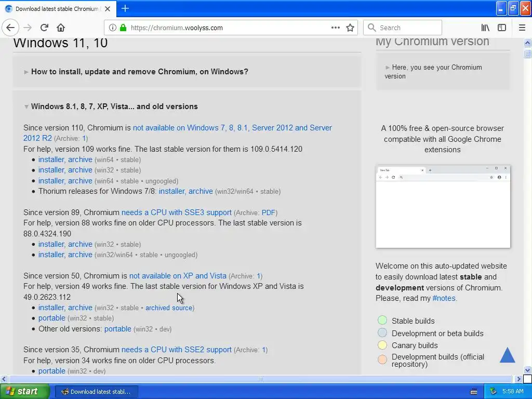Bookmark this page with the star

click(350, 28)
